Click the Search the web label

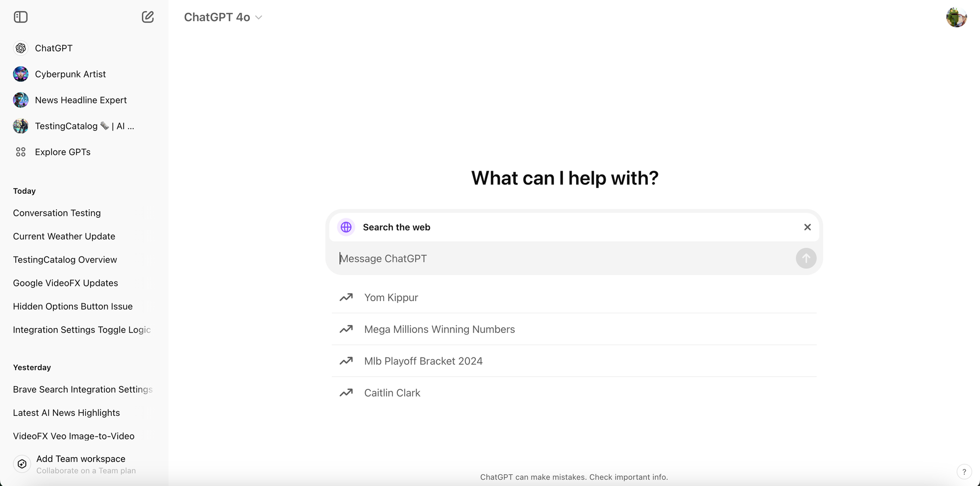tap(396, 227)
